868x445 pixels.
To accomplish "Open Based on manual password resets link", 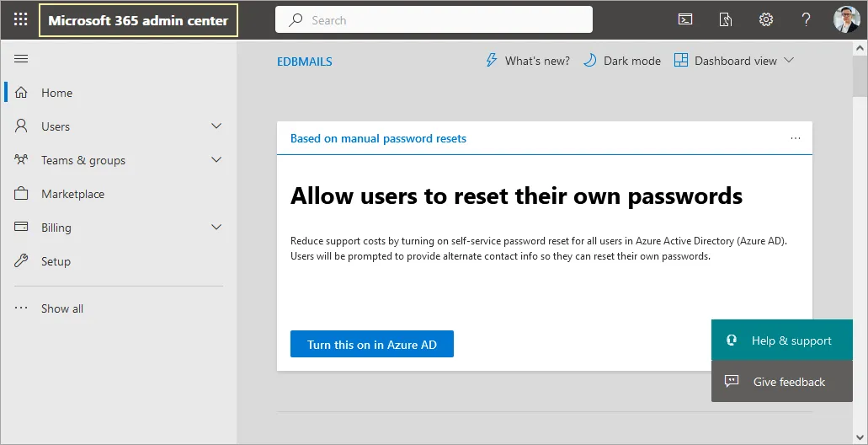I will (x=378, y=138).
